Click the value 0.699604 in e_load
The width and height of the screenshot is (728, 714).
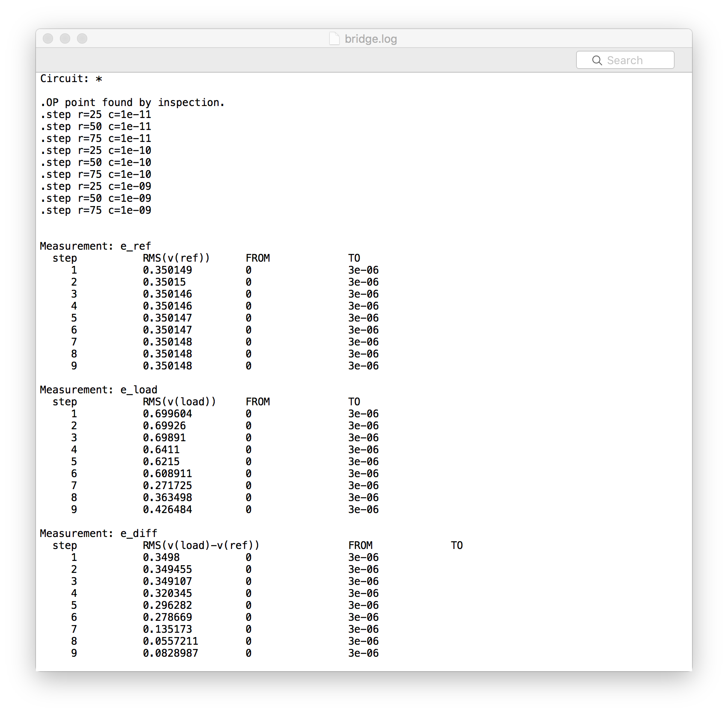click(167, 414)
